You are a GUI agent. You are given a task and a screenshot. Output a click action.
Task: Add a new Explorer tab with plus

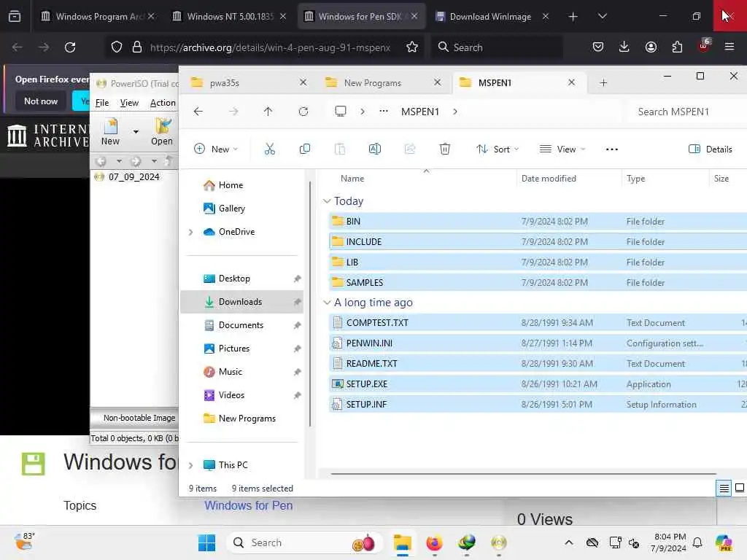tap(603, 83)
